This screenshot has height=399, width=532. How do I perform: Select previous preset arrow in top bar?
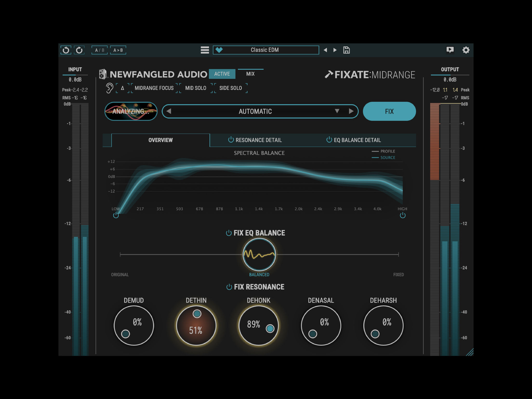(x=325, y=50)
